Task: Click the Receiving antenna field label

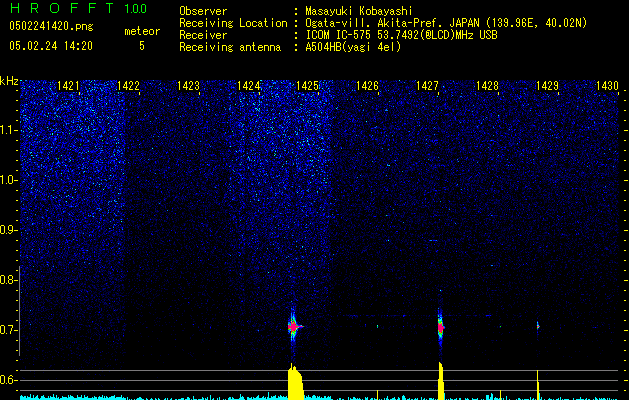Action: pyautogui.click(x=230, y=47)
